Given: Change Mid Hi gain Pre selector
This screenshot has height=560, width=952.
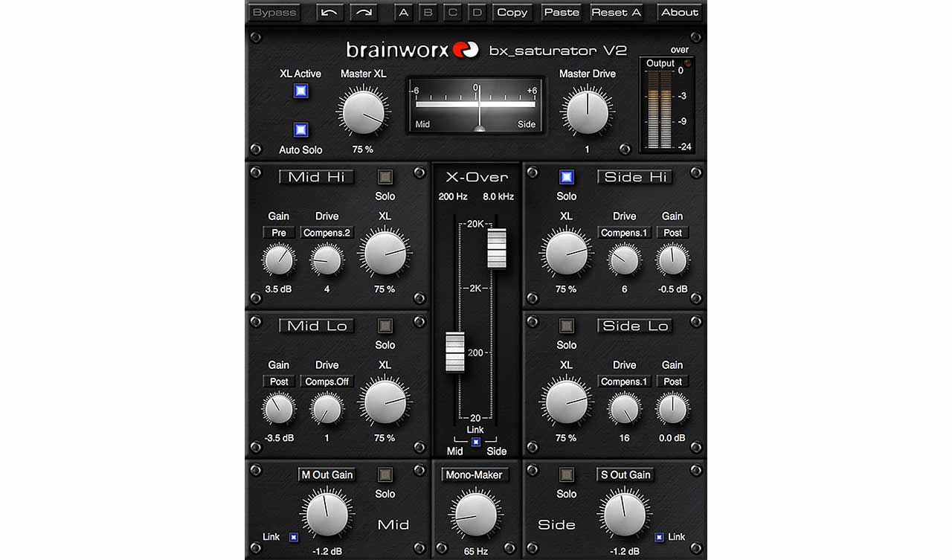Looking at the screenshot, I should pyautogui.click(x=279, y=233).
